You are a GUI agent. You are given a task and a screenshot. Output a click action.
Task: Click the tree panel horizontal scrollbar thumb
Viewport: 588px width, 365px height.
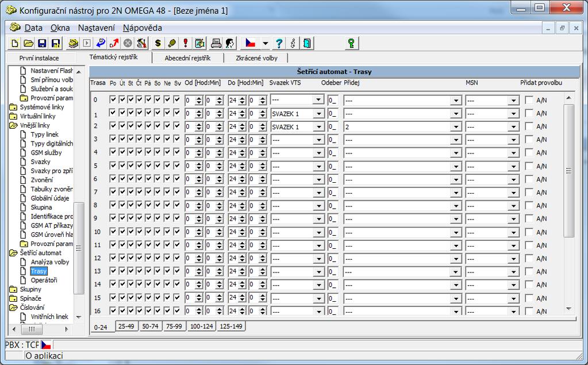coord(32,329)
